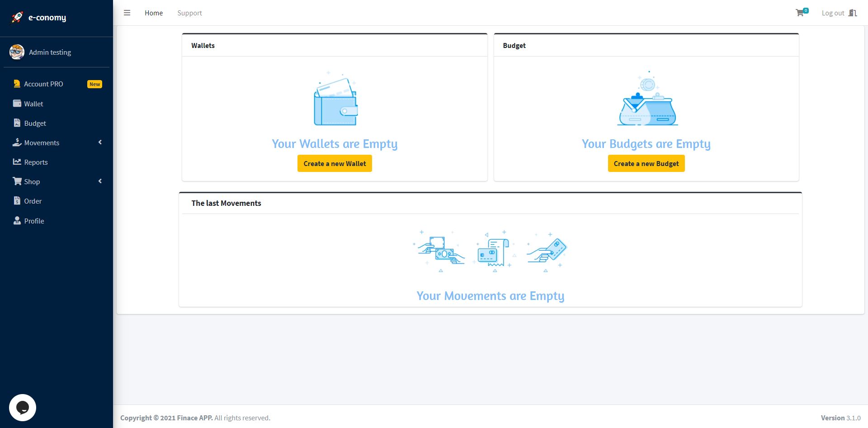Click the Shop cart icon in sidebar

[17, 181]
